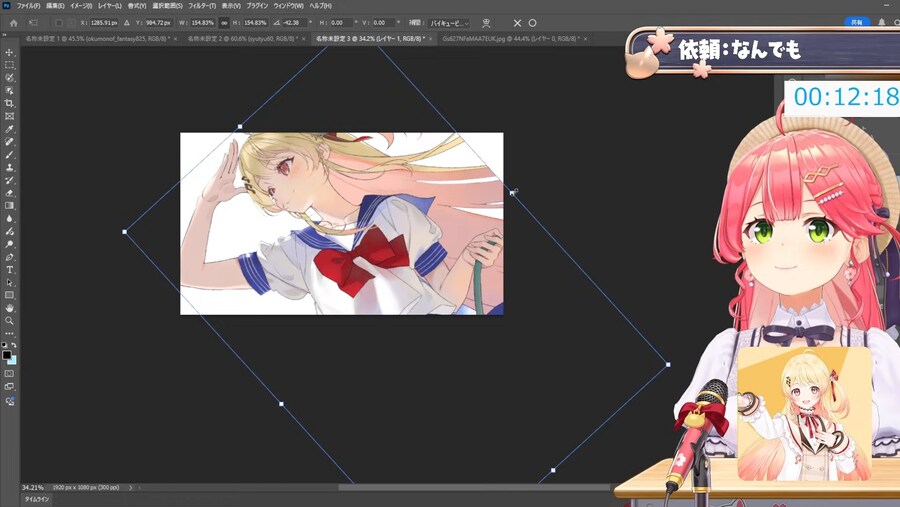900x507 pixels.
Task: Click the Y position input field
Action: point(158,23)
